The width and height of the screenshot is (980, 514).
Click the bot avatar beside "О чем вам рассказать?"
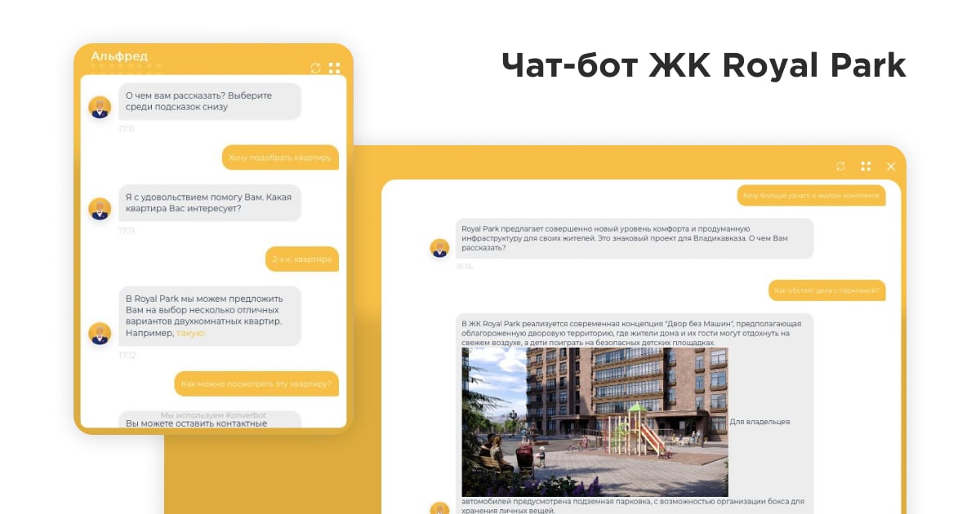point(100,107)
